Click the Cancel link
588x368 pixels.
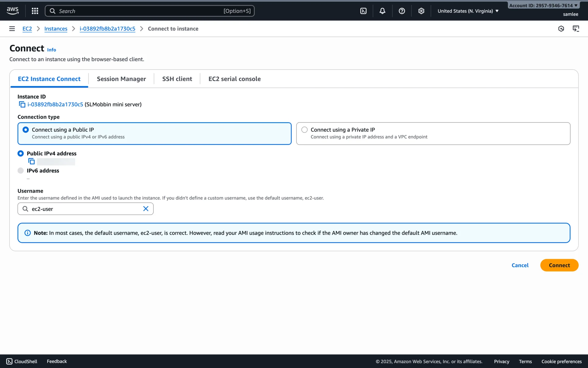520,265
